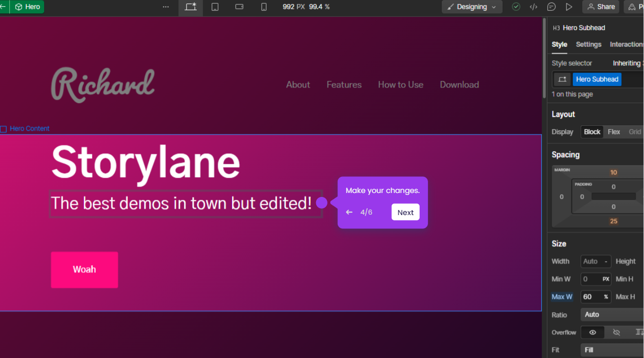Set Display to Flex
Image resolution: width=644 pixels, height=358 pixels.
pos(614,132)
